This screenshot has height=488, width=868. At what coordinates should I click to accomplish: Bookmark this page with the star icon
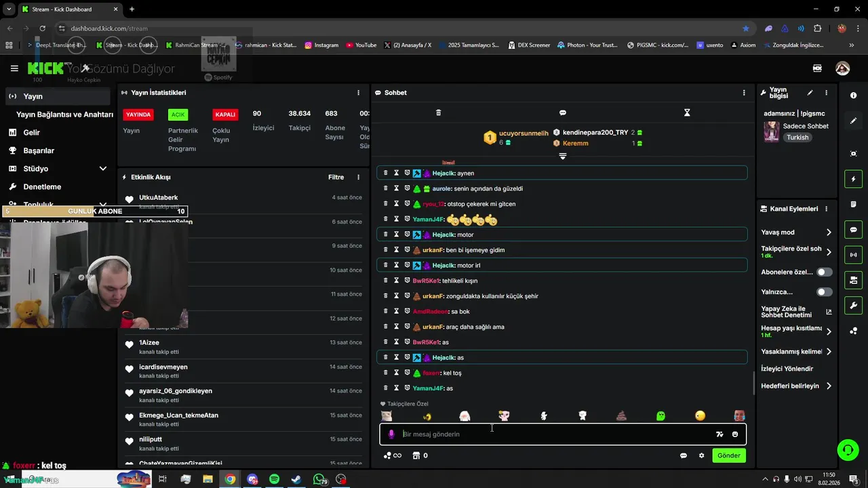click(746, 28)
